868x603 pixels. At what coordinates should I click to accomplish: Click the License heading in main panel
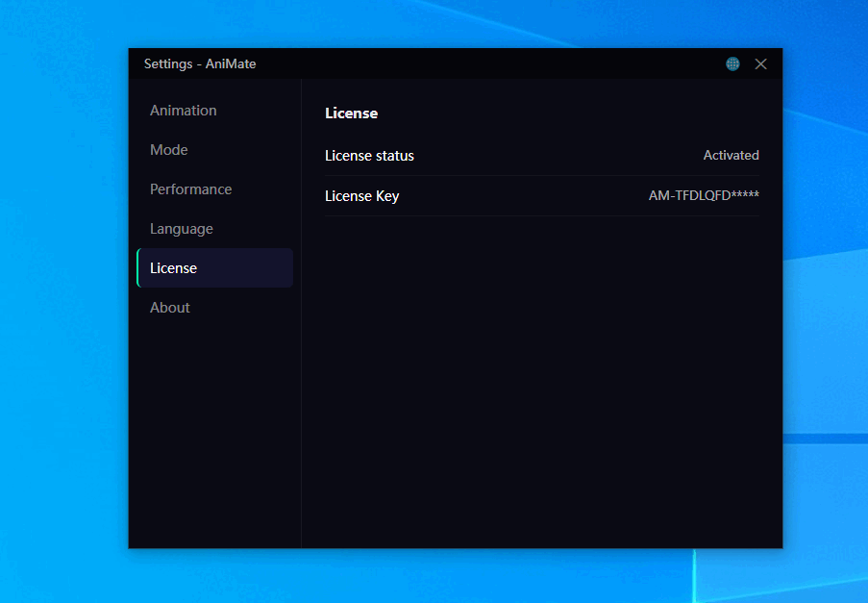(x=352, y=113)
